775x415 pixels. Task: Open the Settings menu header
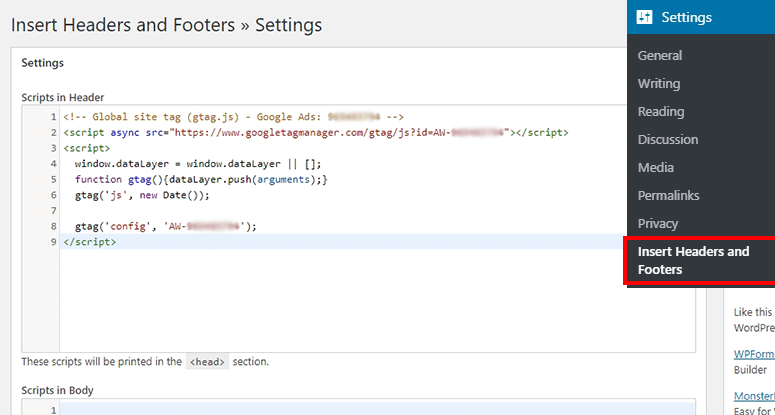point(701,17)
